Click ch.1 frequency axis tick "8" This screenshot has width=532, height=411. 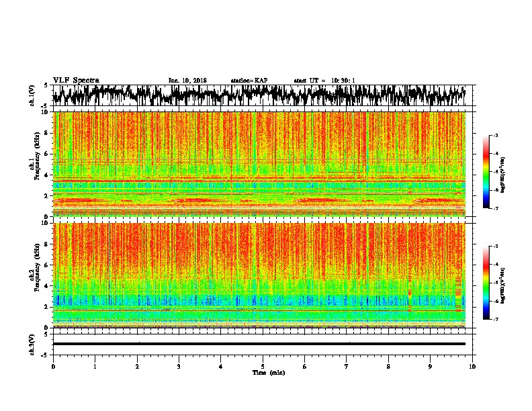47,133
